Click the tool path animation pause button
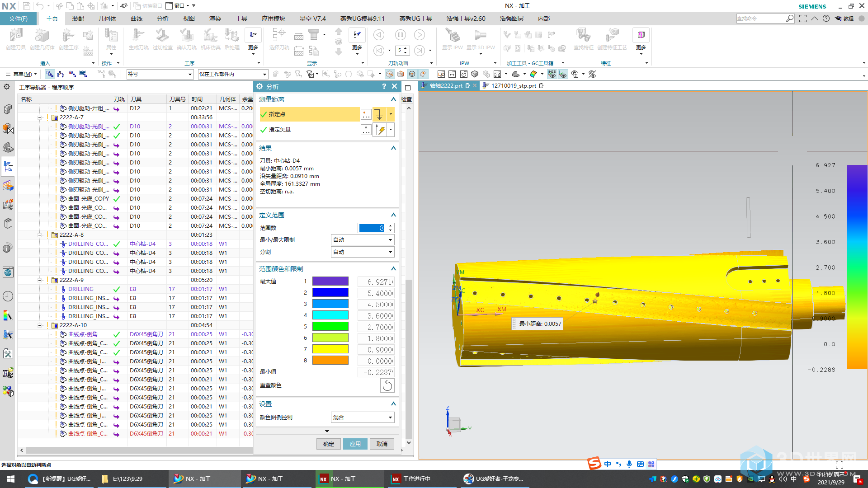The height and width of the screenshot is (488, 868). coord(401,35)
